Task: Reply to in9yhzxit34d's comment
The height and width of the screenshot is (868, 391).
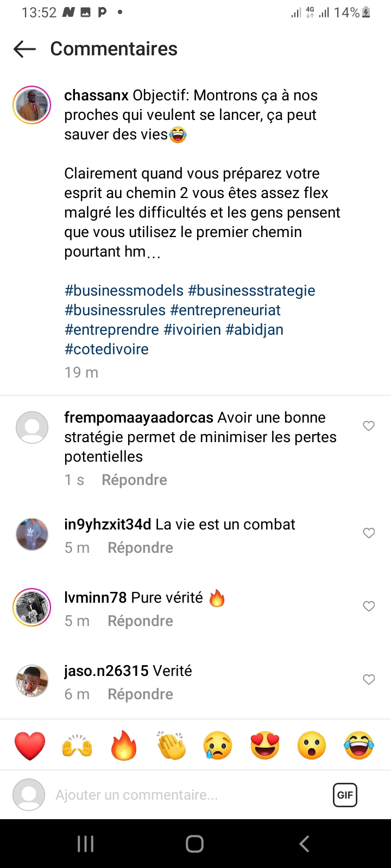Action: pyautogui.click(x=140, y=548)
